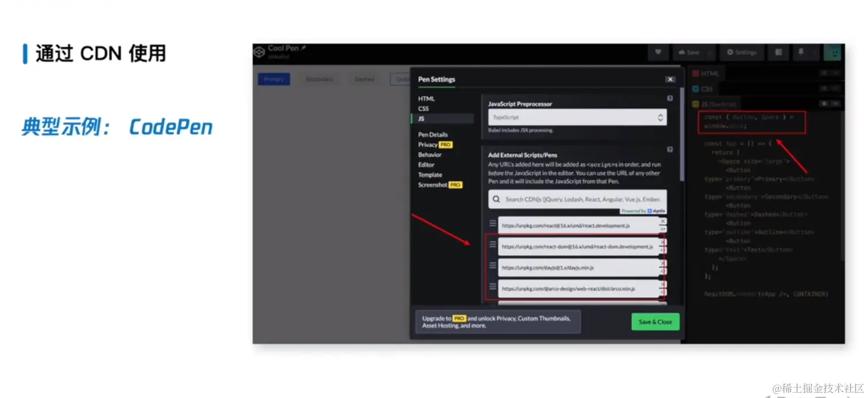
Task: Open the JS editor dropdown chevron
Action: [835, 104]
